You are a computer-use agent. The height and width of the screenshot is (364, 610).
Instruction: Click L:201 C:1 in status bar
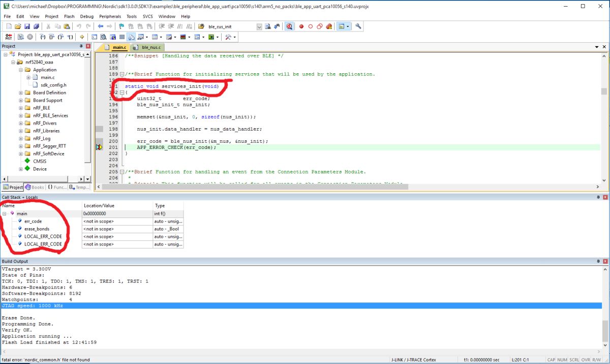(521, 359)
